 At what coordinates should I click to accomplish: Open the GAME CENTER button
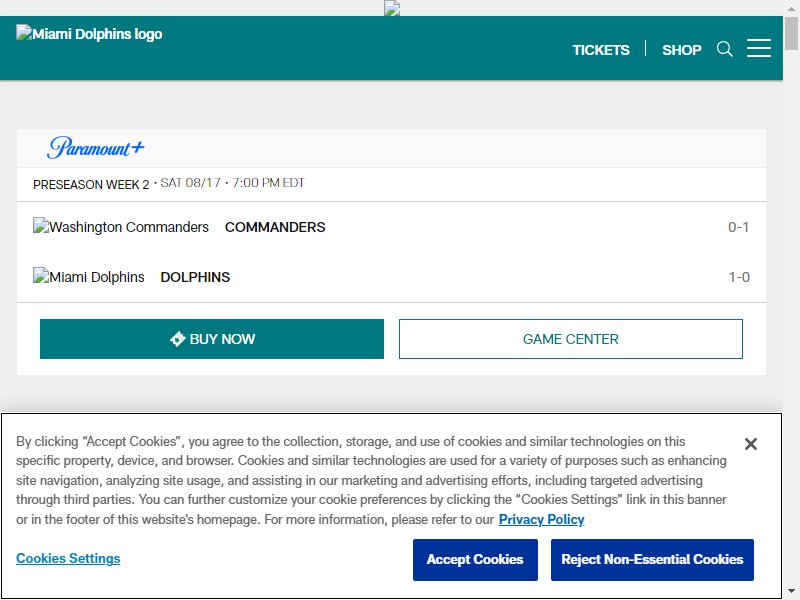(x=570, y=339)
